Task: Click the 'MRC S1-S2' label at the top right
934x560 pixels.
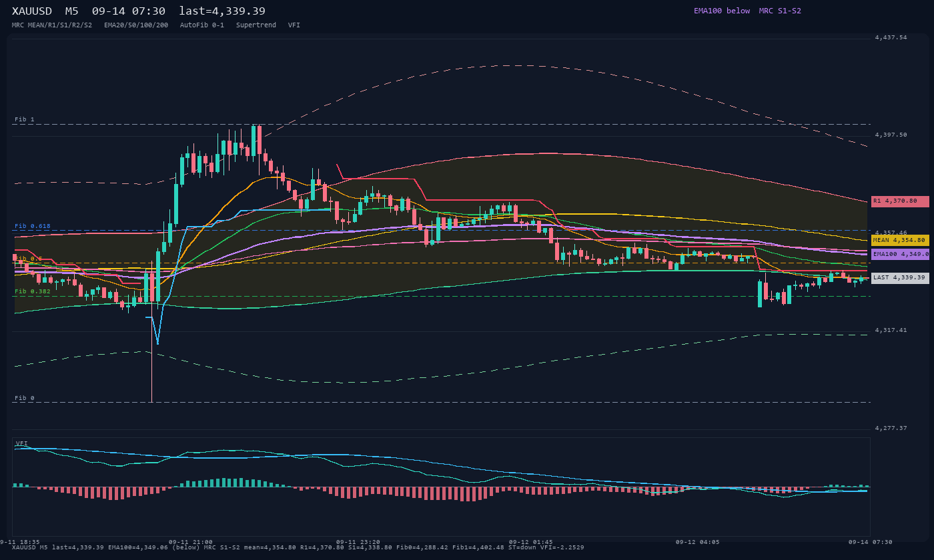Action: coord(780,11)
